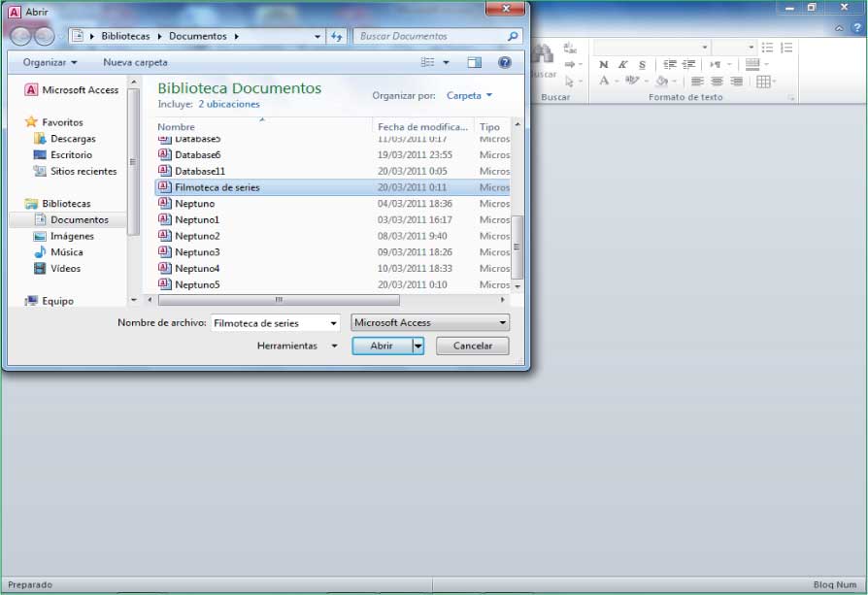Viewport: 868px width, 595px height.
Task: Expand the Microsoft Access file type dropdown
Action: (503, 323)
